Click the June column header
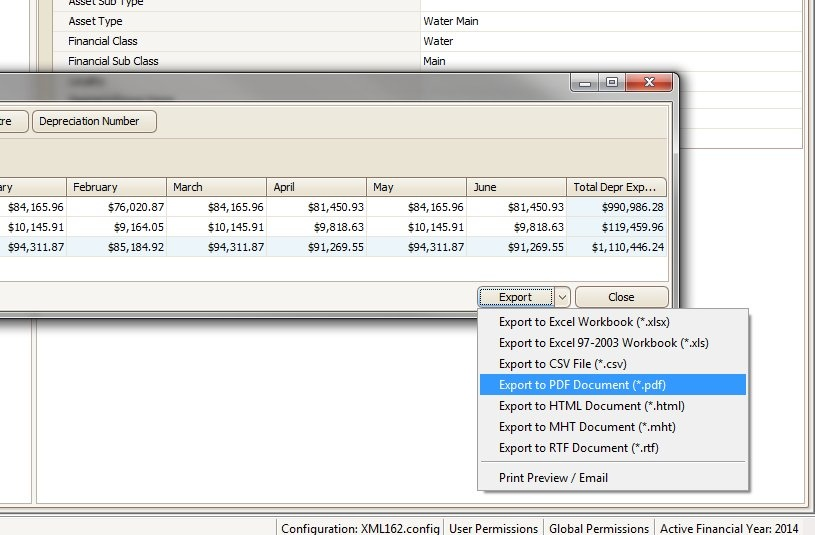Viewport: 815px width, 535px height. (x=516, y=187)
